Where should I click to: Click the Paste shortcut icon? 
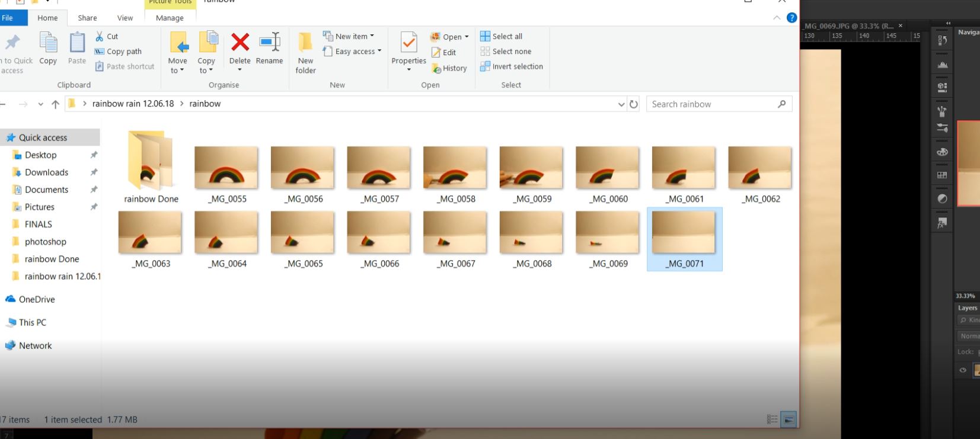coord(100,66)
